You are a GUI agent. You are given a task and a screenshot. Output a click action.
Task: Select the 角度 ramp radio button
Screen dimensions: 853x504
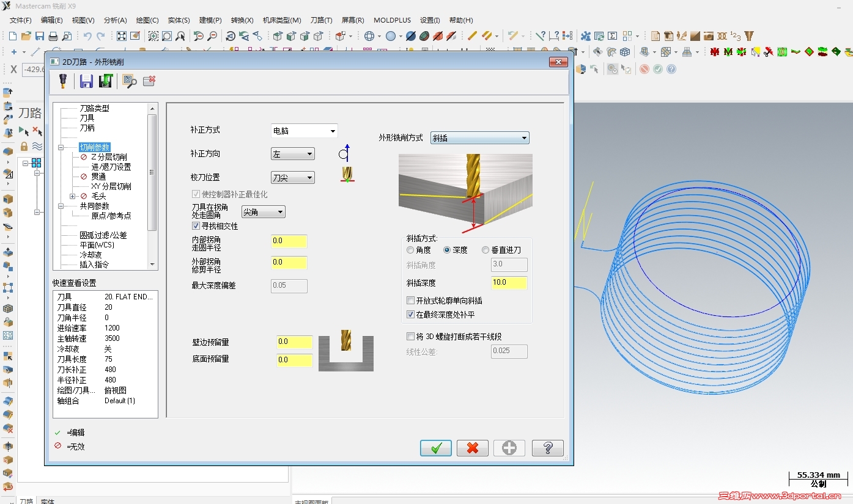(410, 250)
